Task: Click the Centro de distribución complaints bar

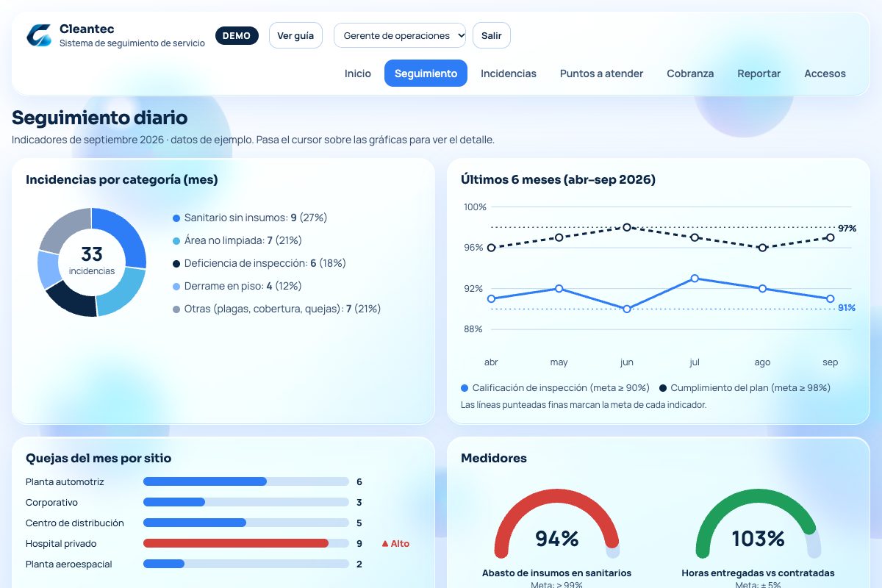Action: (x=245, y=523)
